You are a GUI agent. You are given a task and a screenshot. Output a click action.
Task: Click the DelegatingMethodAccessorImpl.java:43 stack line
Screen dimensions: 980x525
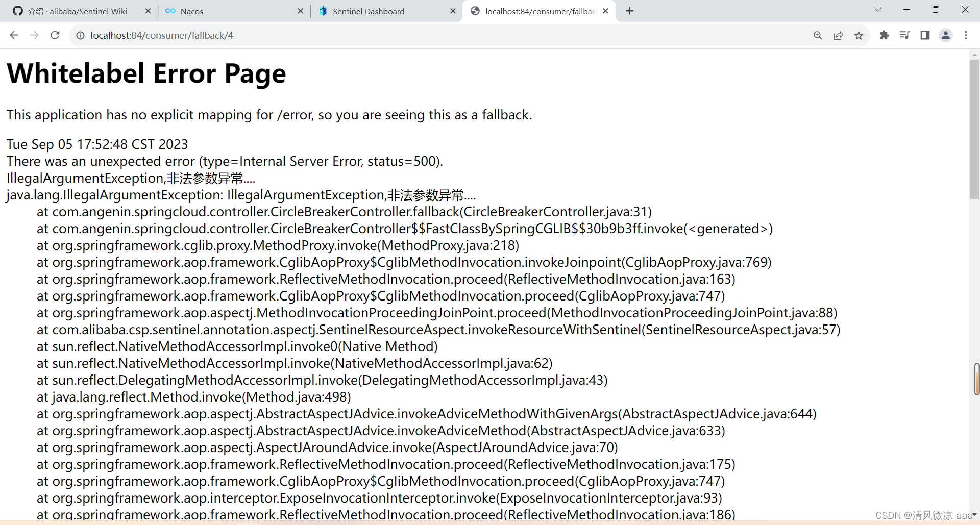pyautogui.click(x=322, y=380)
